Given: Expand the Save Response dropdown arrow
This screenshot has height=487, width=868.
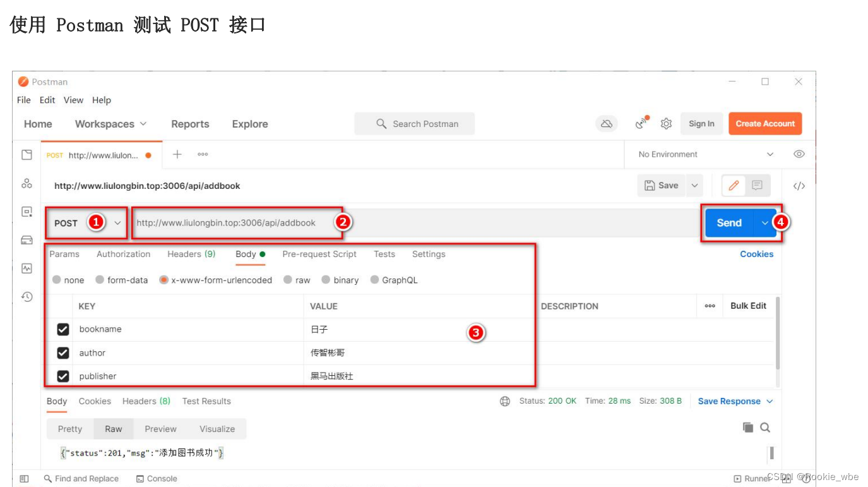Looking at the screenshot, I should (x=770, y=401).
